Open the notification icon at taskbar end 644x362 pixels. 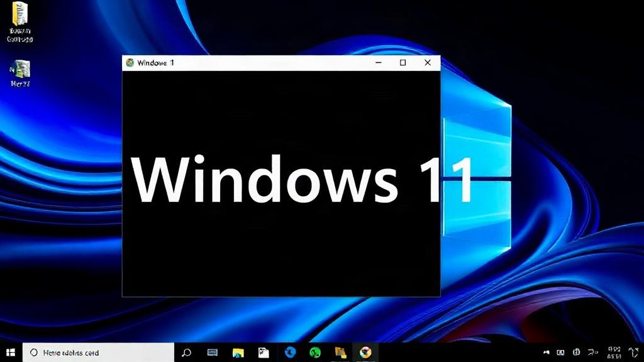[x=634, y=353]
